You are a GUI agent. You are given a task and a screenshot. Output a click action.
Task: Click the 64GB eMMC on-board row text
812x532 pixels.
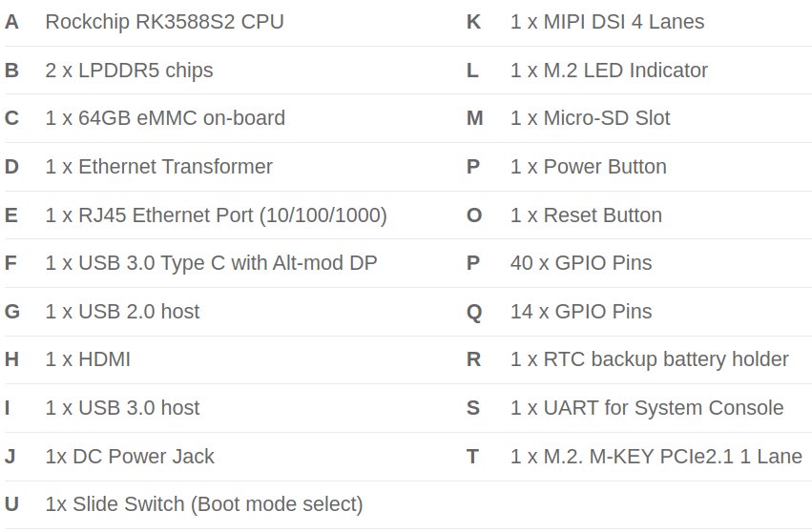coord(165,118)
